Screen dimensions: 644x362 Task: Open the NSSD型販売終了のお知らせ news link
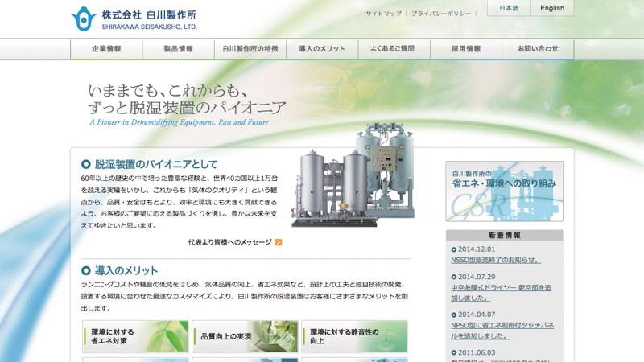tap(495, 260)
